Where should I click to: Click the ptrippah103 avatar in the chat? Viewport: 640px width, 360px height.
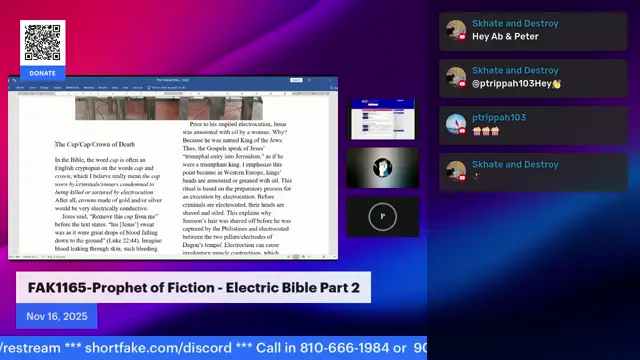coord(456,124)
